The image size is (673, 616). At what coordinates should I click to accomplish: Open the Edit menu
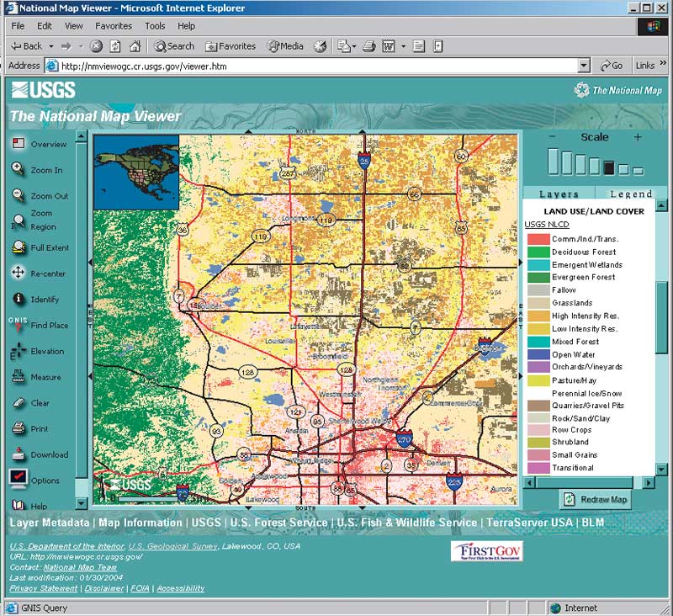tap(45, 26)
